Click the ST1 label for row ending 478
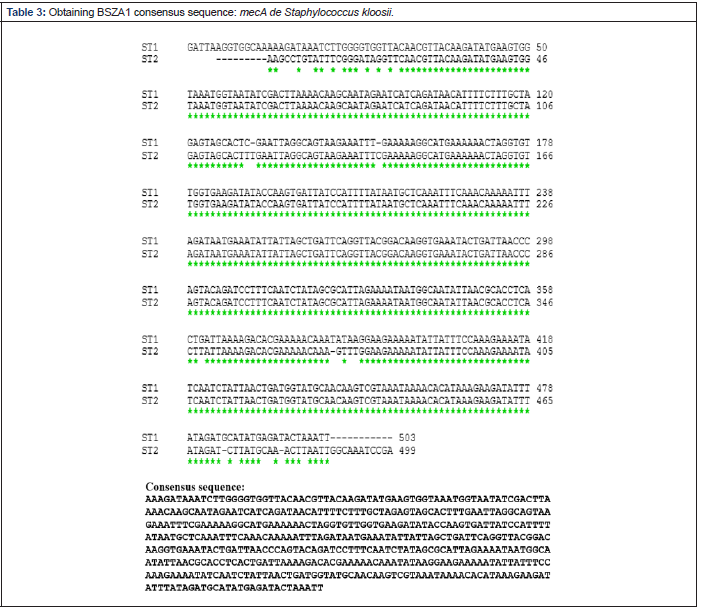The height and width of the screenshot is (610, 701). [150, 387]
